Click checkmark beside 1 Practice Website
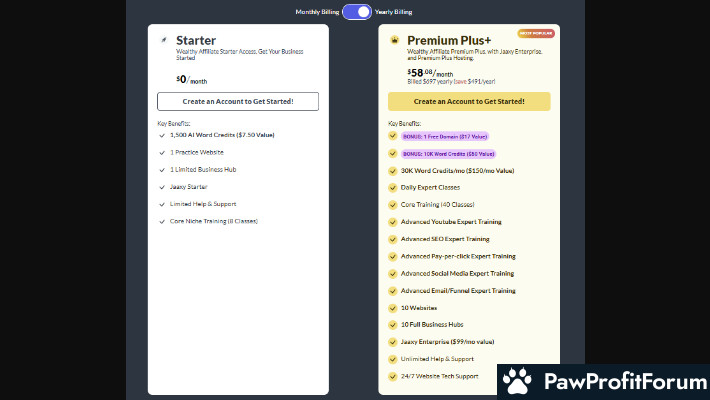This screenshot has width=710, height=400. pyautogui.click(x=162, y=152)
